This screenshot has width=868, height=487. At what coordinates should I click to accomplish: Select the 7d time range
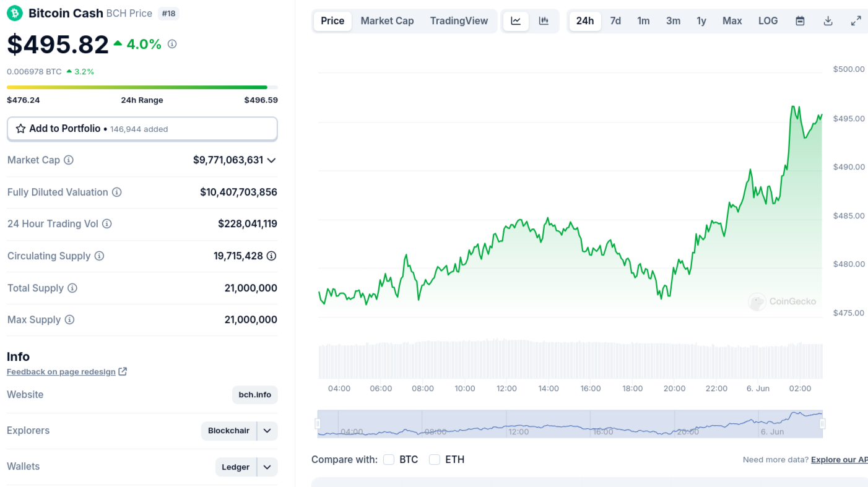(615, 20)
